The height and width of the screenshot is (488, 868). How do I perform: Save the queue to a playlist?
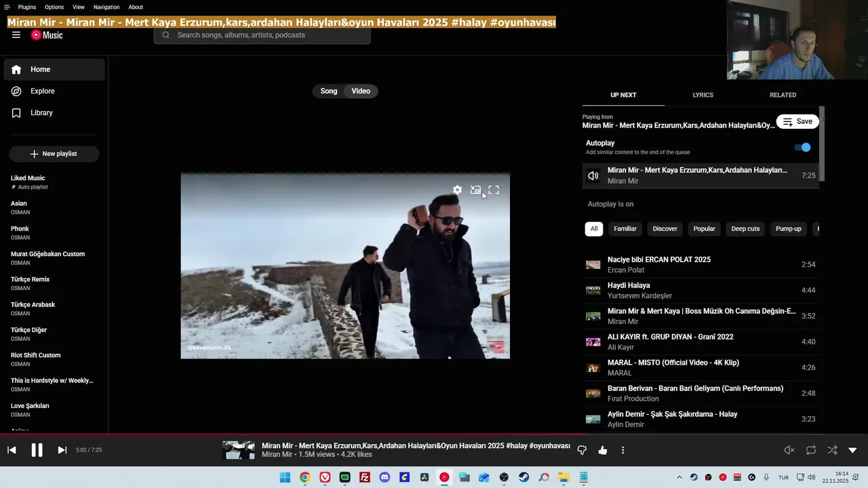tap(797, 121)
